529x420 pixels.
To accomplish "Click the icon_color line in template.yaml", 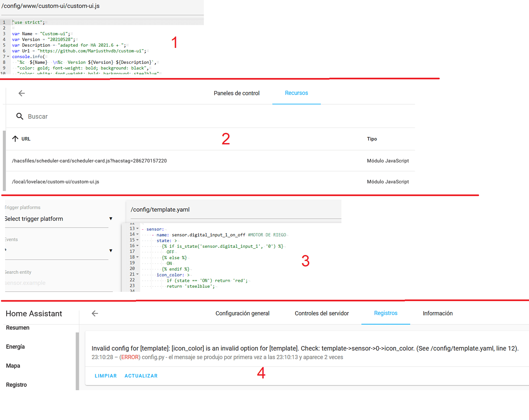I will pos(173,275).
